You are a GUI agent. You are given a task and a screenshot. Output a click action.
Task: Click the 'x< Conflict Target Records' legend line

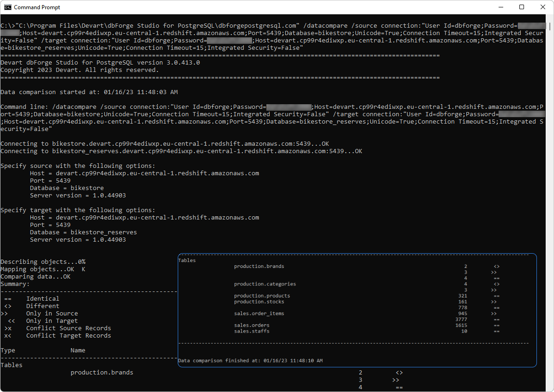coord(58,336)
